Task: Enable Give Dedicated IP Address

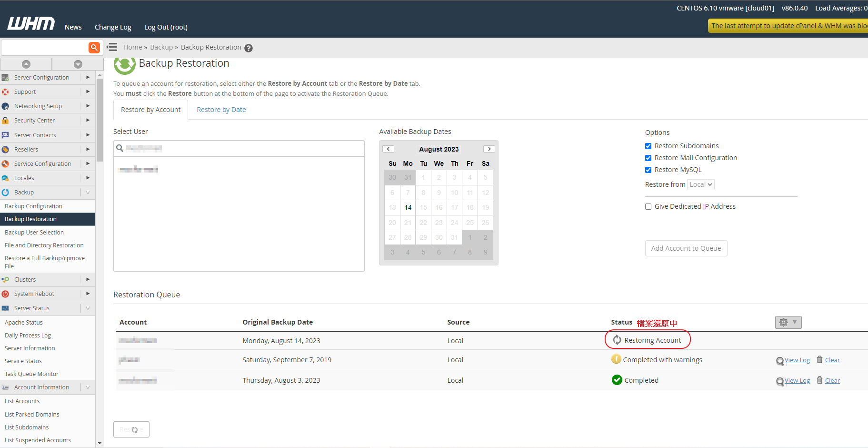Action: point(648,206)
